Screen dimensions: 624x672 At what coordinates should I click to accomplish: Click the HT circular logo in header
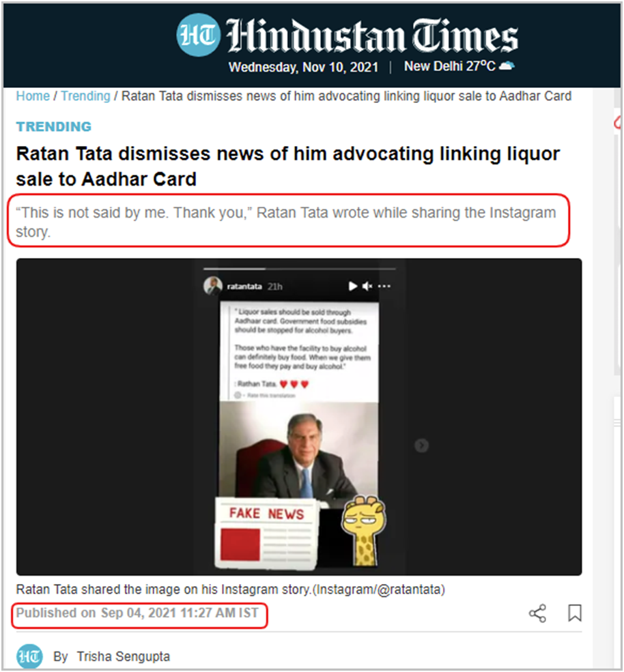[x=199, y=35]
